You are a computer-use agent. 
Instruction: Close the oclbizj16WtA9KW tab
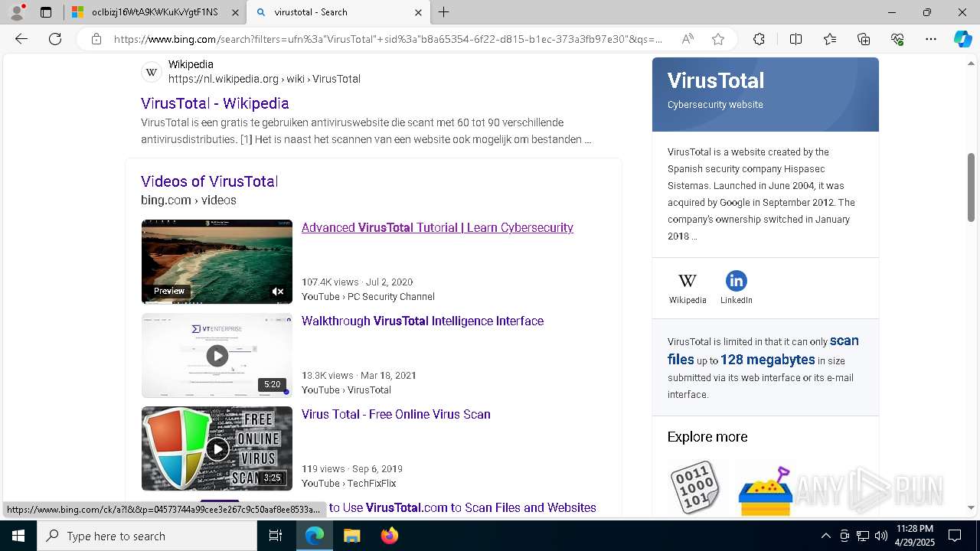click(x=234, y=12)
